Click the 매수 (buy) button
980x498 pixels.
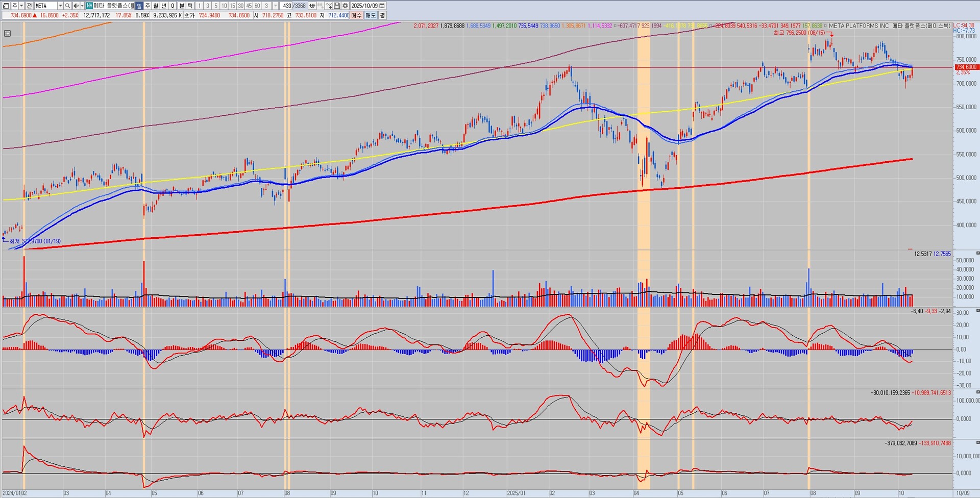pos(356,15)
